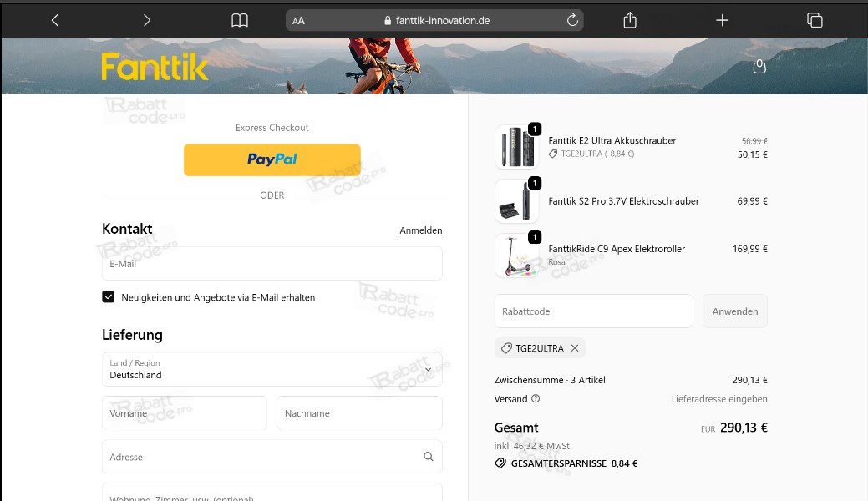Click the Versand info question mark icon

(x=536, y=399)
